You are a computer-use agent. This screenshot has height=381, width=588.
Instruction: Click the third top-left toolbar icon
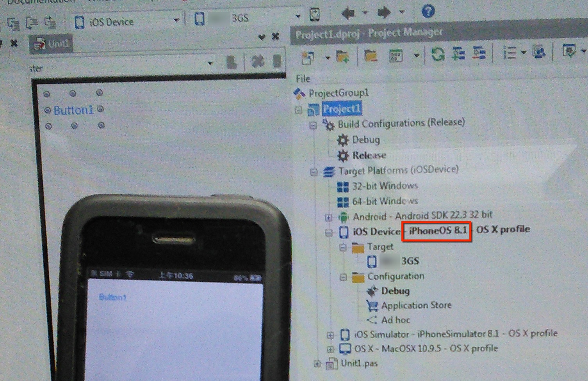click(50, 22)
